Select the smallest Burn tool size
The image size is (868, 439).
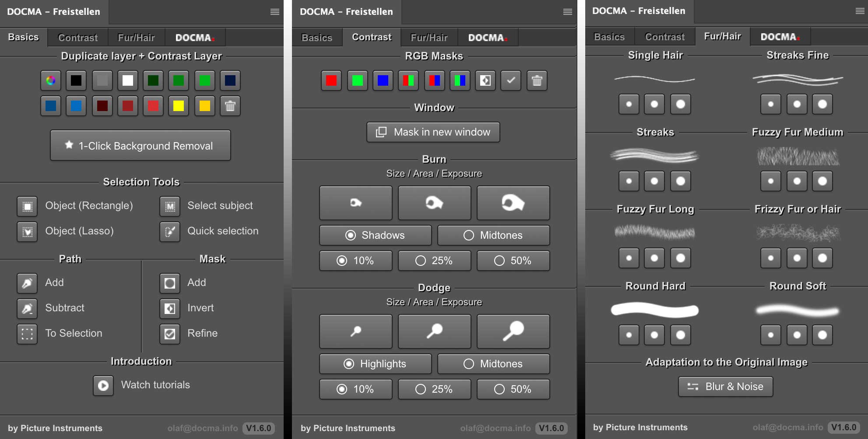[x=356, y=203]
